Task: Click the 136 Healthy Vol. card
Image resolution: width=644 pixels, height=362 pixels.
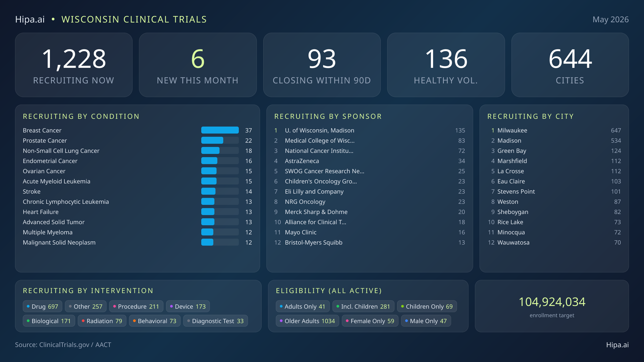Action: (x=446, y=65)
